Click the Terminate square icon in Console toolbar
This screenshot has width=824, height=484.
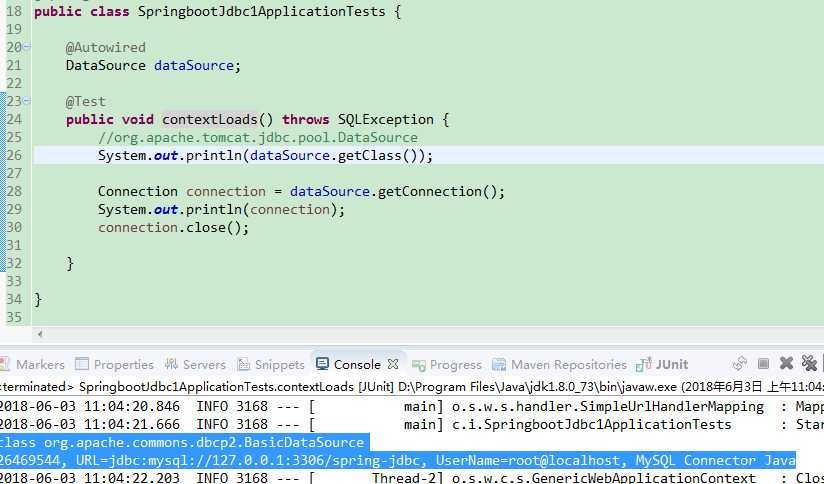764,363
